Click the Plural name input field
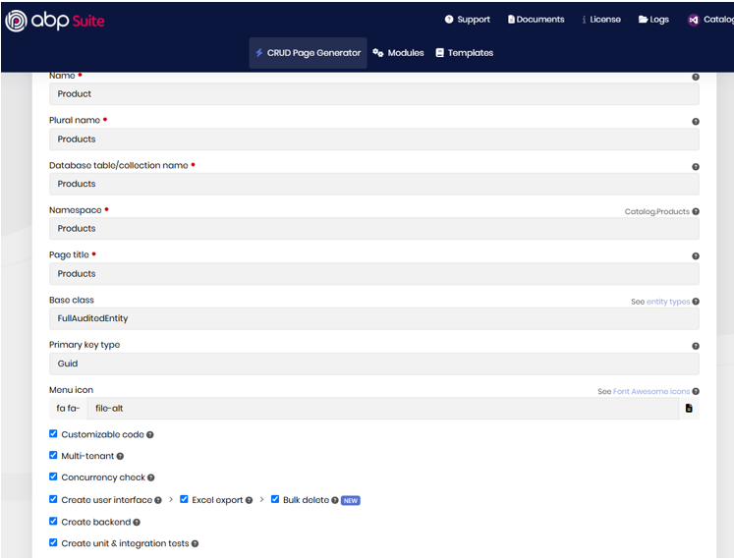Screen dimensions: 734x560 click(374, 140)
